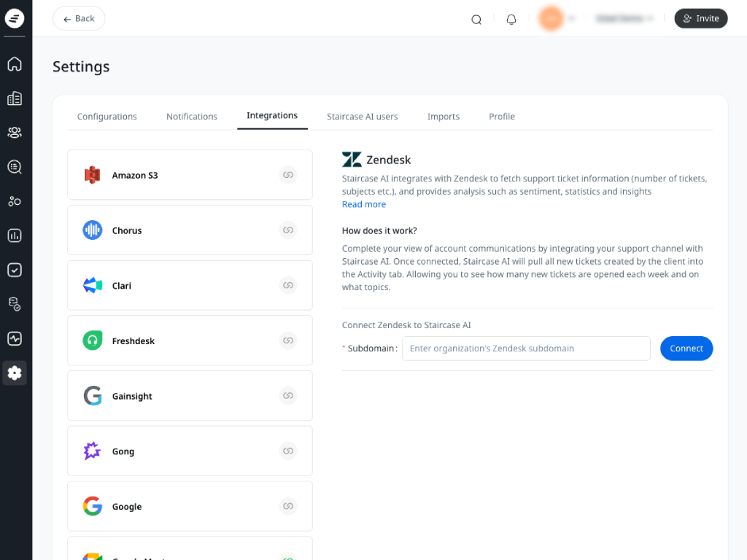Select the Freshdesk integration card
Screen dimensions: 747x560
pyautogui.click(x=190, y=341)
